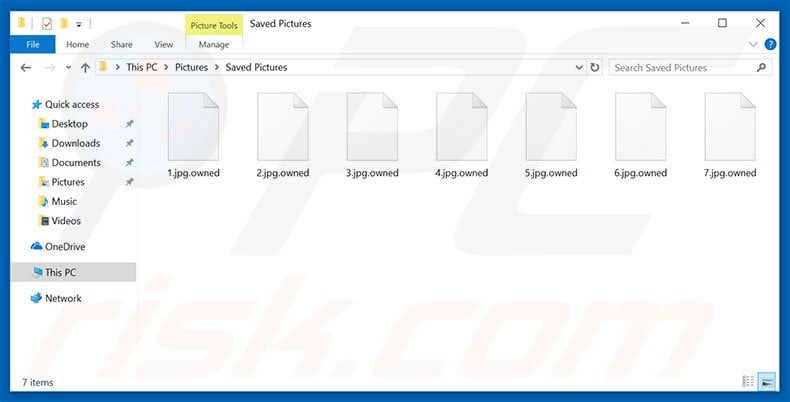Switch to Details view in status bar
This screenshot has width=790, height=402.
pyautogui.click(x=748, y=382)
